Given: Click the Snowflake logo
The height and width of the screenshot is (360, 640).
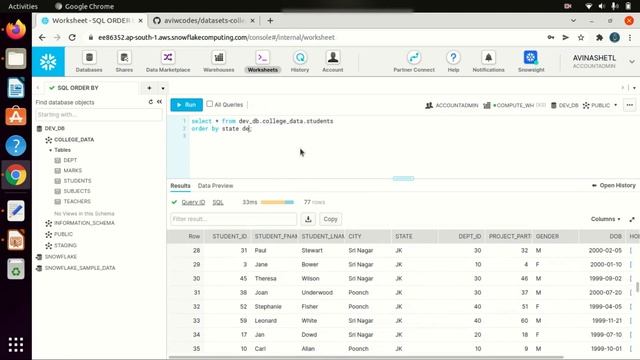Looking at the screenshot, I should 48,62.
